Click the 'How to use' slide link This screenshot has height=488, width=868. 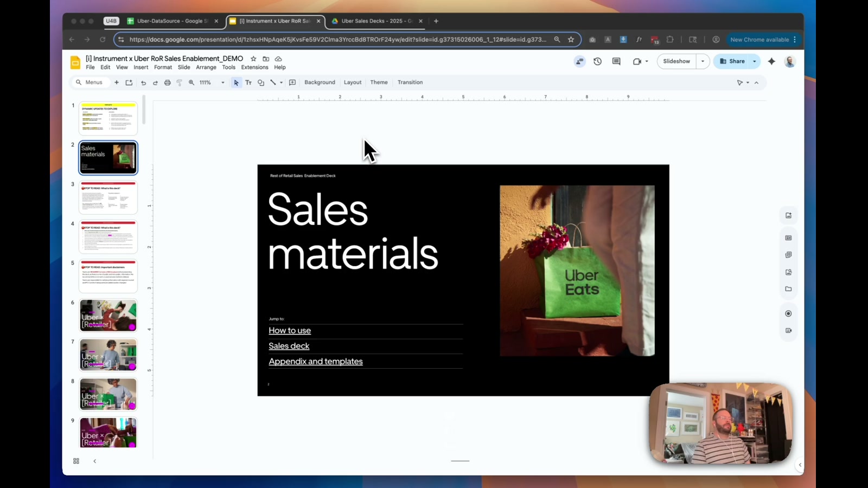click(x=290, y=330)
